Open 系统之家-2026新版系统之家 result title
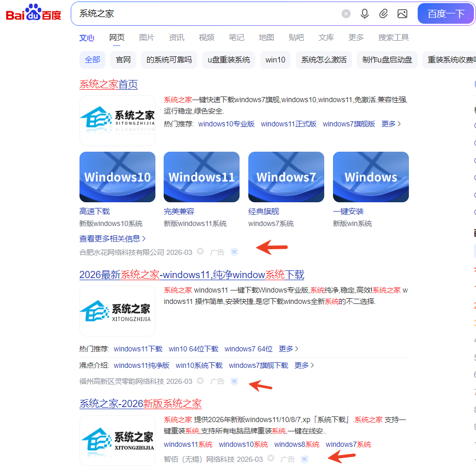Screen dimensions: 476x468 (140, 404)
